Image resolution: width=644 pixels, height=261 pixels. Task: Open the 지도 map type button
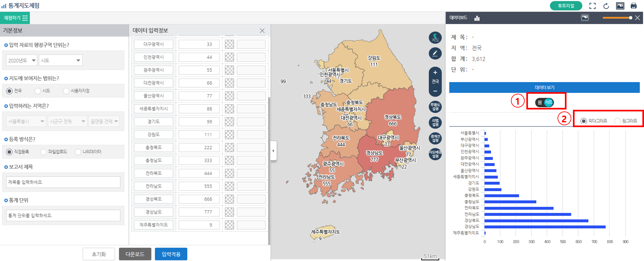pos(435,38)
